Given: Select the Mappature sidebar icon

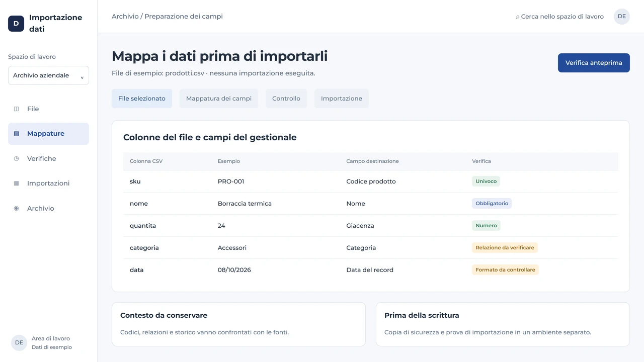Looking at the screenshot, I should tap(16, 134).
